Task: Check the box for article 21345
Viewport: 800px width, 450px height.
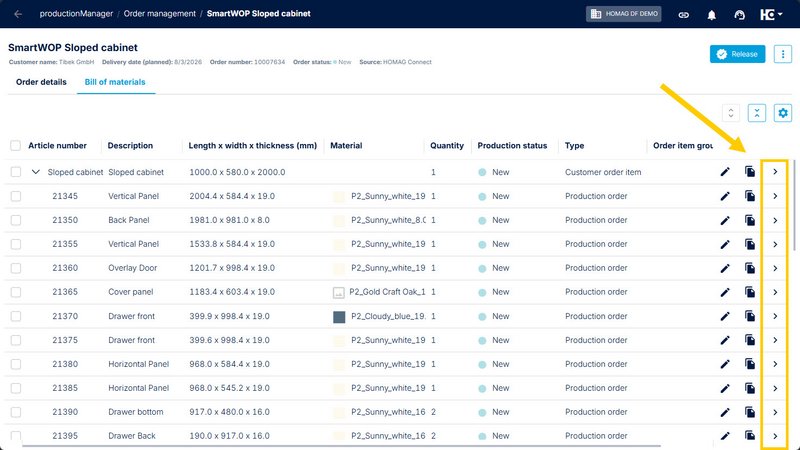Action: point(16,196)
